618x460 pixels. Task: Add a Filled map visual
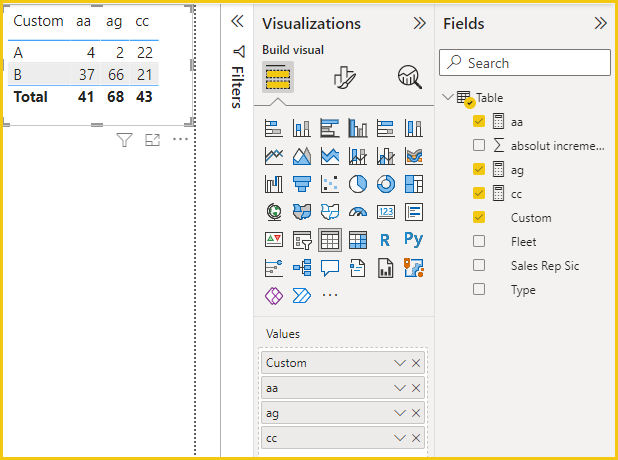pos(302,212)
